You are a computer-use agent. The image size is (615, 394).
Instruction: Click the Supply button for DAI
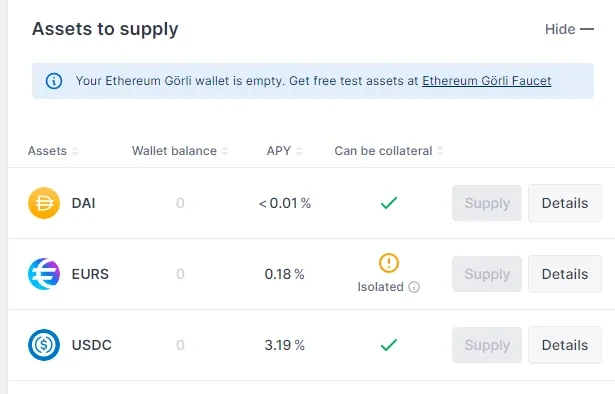click(x=487, y=203)
